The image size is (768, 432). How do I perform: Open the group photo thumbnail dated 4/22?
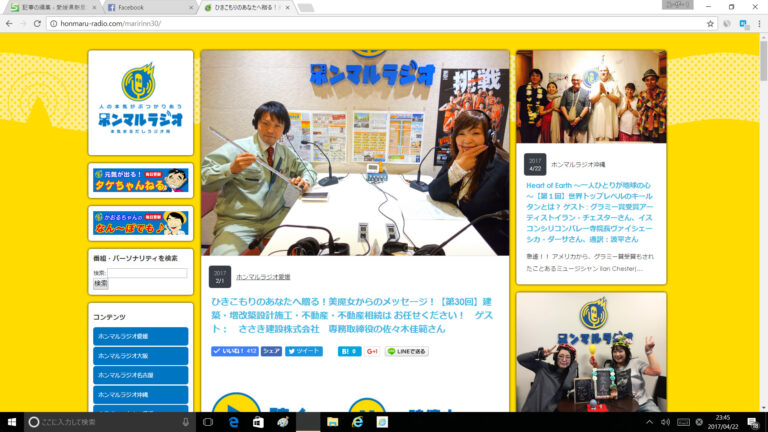coord(591,96)
